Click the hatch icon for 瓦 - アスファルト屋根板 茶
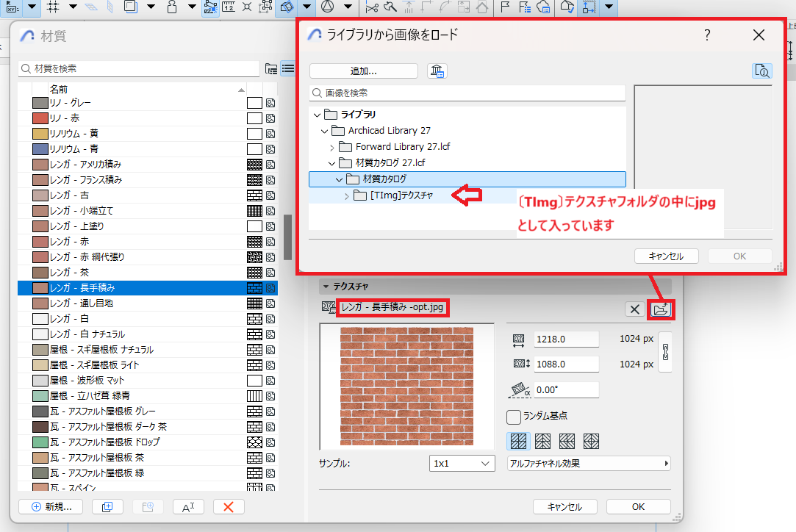This screenshot has width=796, height=532. coord(254,458)
